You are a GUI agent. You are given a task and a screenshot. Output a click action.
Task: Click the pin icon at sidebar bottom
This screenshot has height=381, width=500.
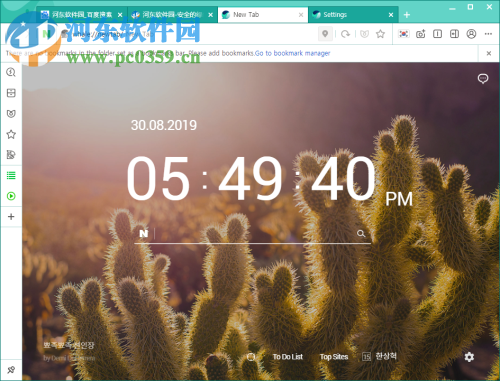pyautogui.click(x=11, y=370)
